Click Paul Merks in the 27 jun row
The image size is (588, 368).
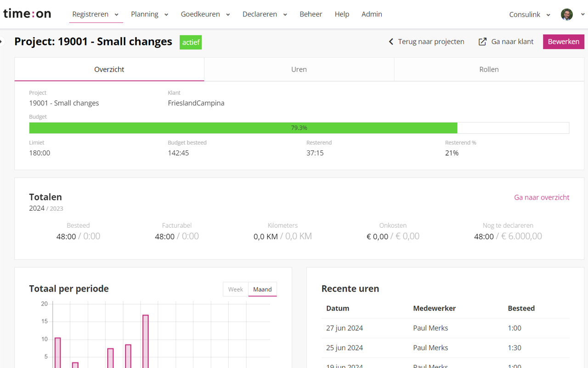430,328
